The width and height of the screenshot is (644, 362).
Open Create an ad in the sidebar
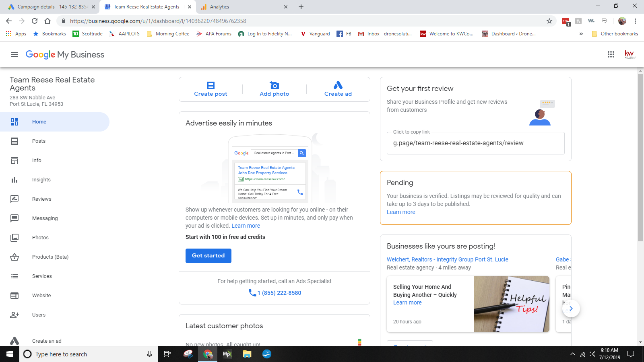55,341
